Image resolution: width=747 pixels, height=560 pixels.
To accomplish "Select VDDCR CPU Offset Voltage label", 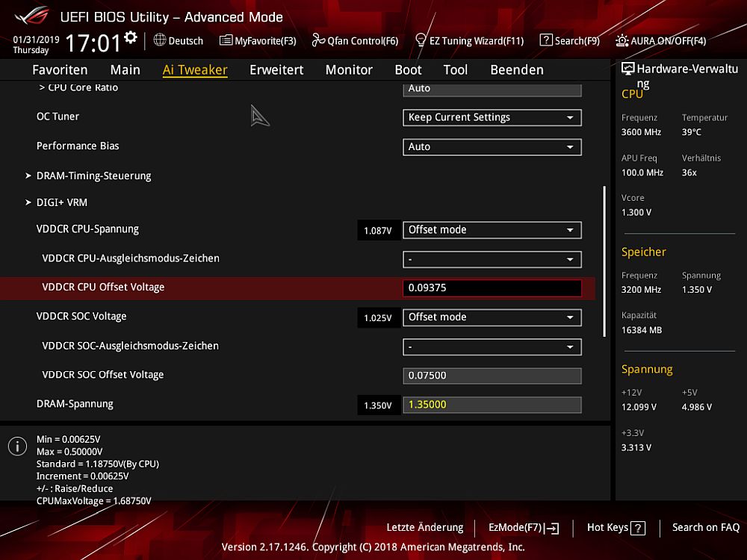I will coord(103,287).
